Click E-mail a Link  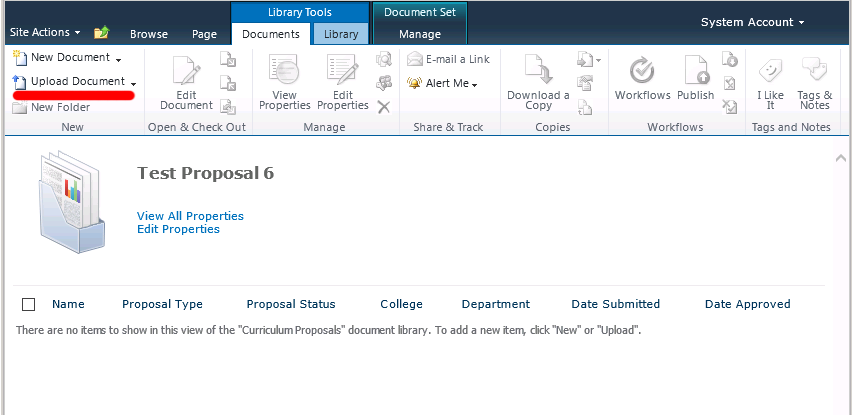tap(448, 59)
